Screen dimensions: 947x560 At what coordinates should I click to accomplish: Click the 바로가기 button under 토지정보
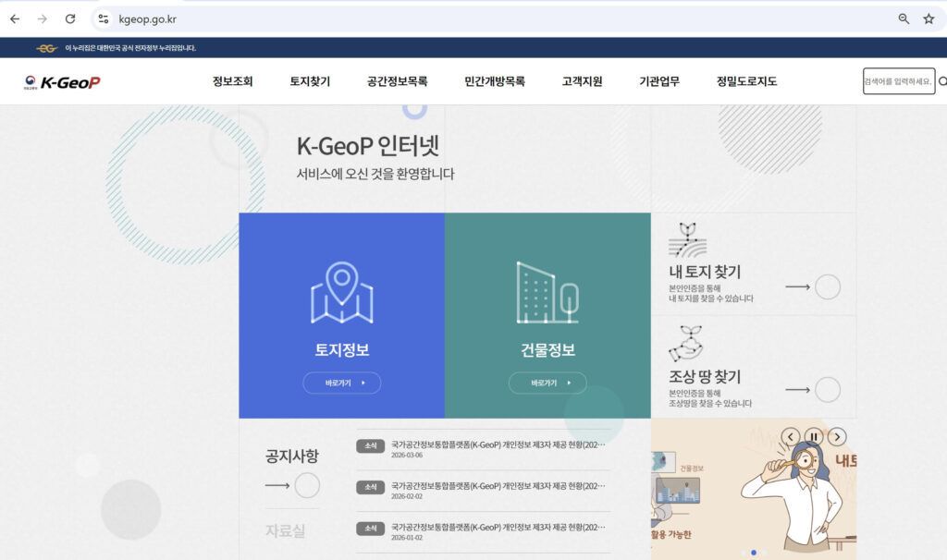[342, 383]
